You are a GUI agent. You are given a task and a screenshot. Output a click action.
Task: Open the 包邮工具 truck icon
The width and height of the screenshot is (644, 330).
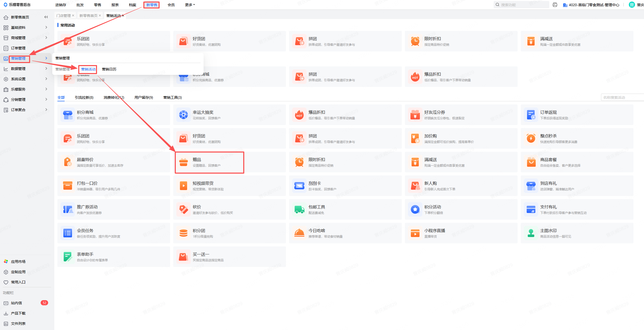[299, 209]
